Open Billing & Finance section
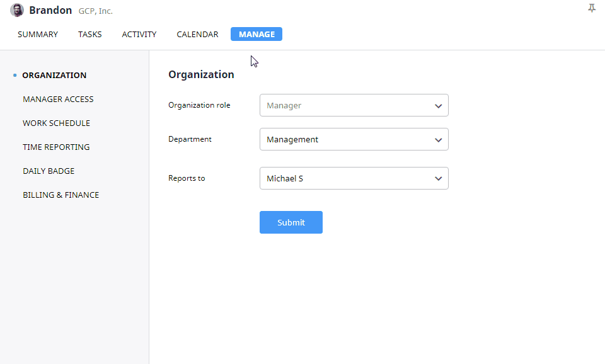 pyautogui.click(x=60, y=195)
